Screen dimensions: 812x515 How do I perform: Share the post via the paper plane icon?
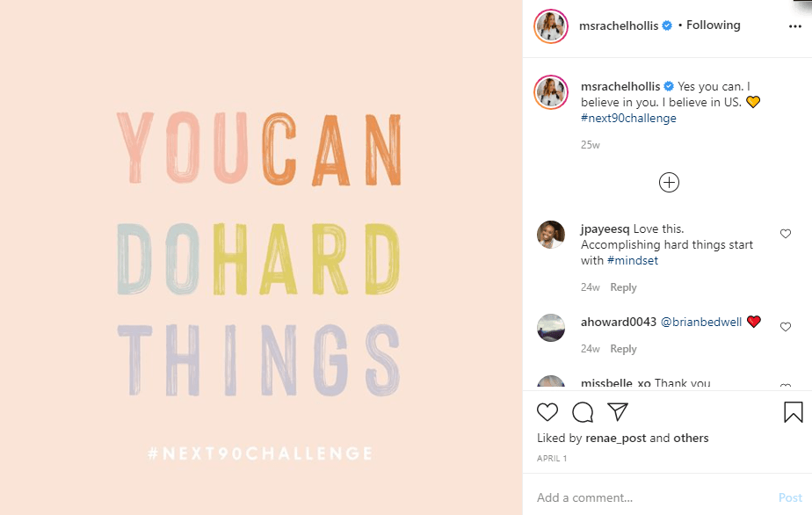tap(618, 412)
